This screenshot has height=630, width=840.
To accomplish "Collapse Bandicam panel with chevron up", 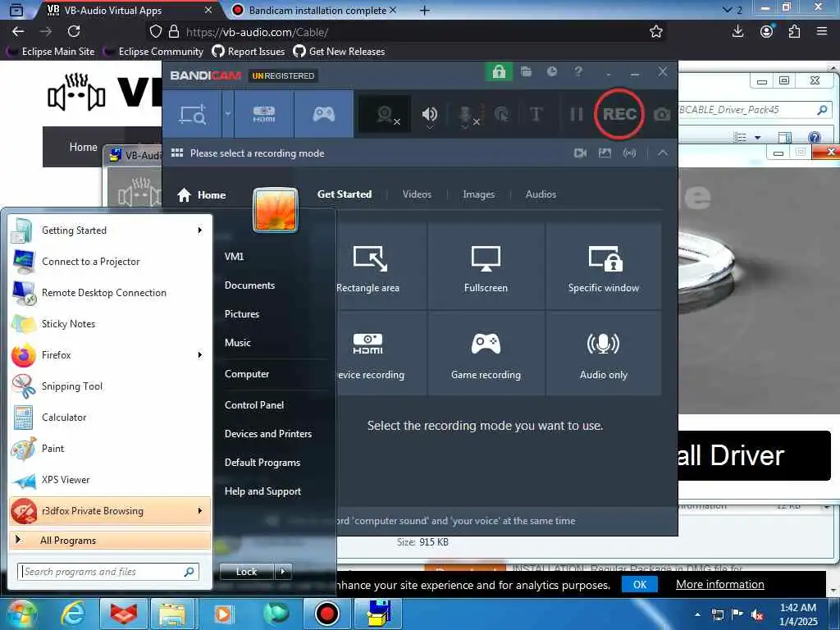I will click(663, 153).
